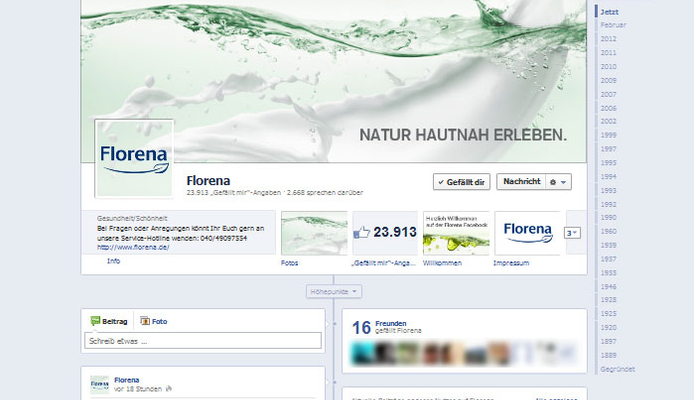Open the Höhepunkte dropdown filter
This screenshot has width=694, height=400.
point(334,292)
